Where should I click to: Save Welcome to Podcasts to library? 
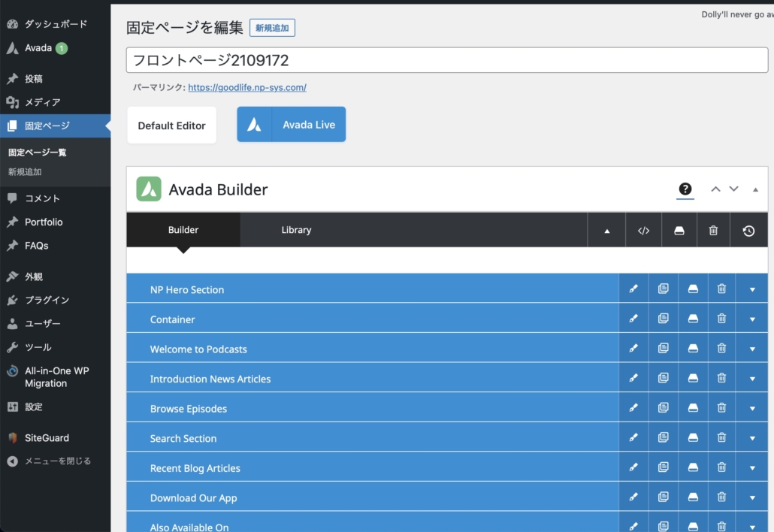[693, 348]
